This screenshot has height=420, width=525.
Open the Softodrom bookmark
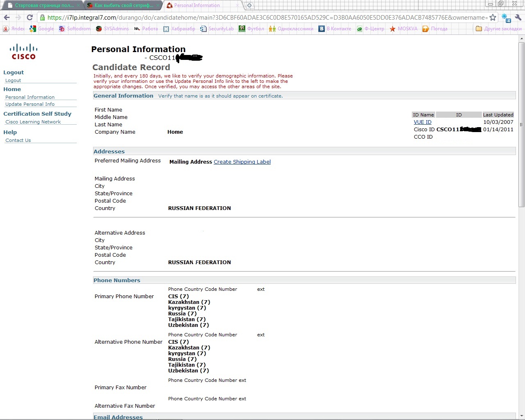[74, 29]
